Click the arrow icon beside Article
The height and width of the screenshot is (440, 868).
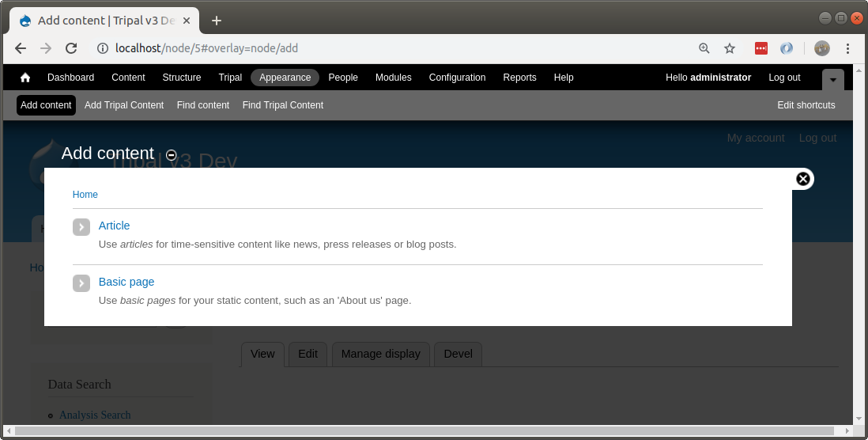[x=81, y=227]
